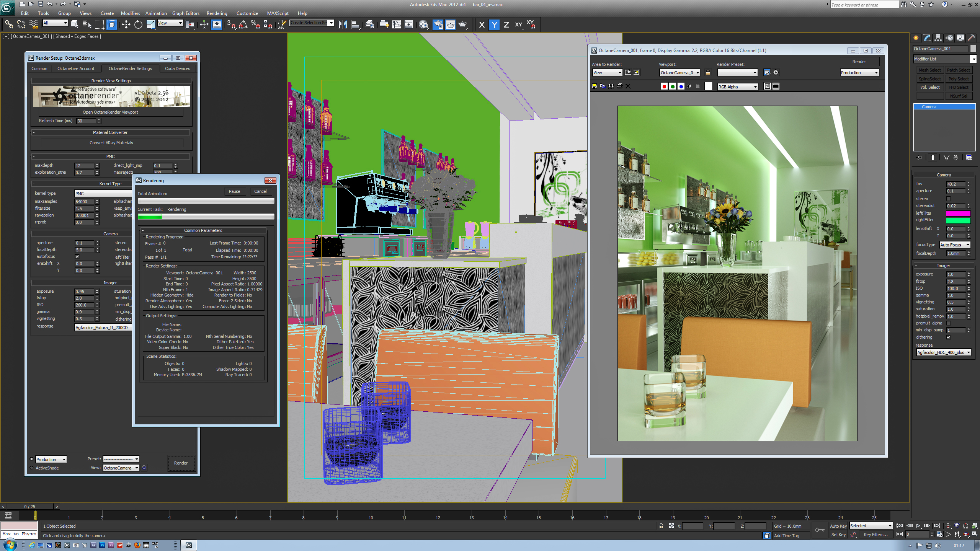Click the Mirror tool icon
Viewport: 980px width, 551px height.
point(343,24)
